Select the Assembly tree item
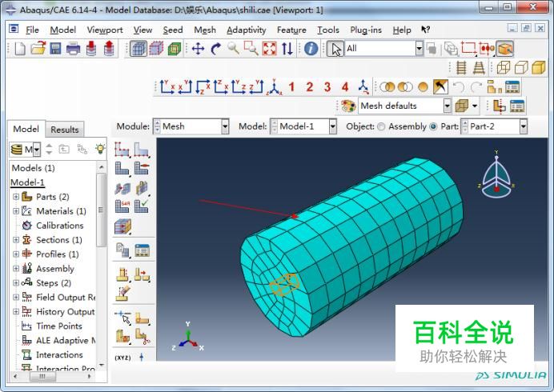Image resolution: width=554 pixels, height=392 pixels. (x=55, y=269)
